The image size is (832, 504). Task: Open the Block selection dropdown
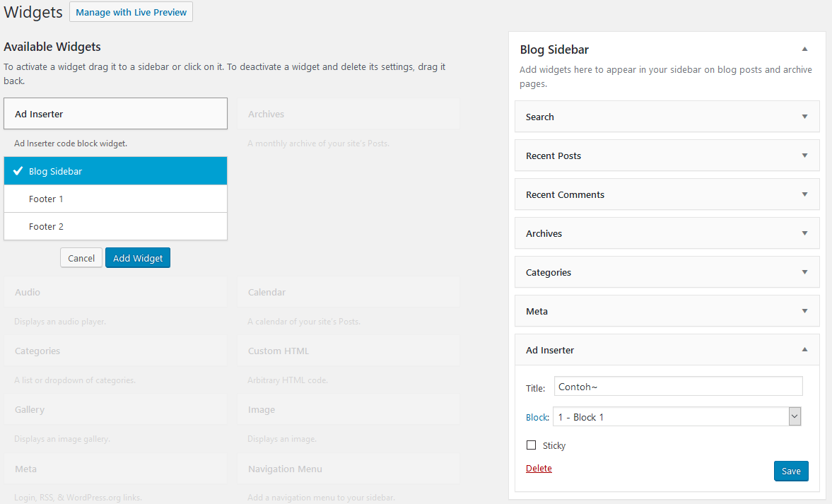(795, 416)
